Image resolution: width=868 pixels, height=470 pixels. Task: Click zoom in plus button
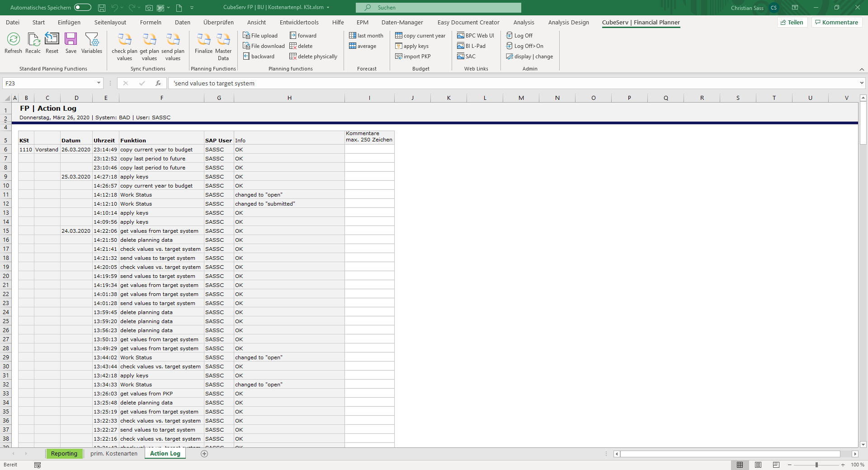[843, 465]
